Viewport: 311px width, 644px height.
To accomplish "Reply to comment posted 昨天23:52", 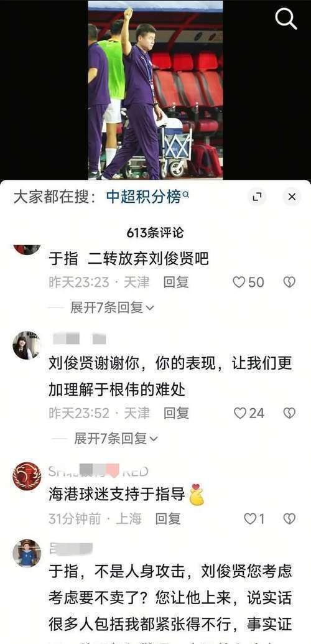I will [x=176, y=413].
